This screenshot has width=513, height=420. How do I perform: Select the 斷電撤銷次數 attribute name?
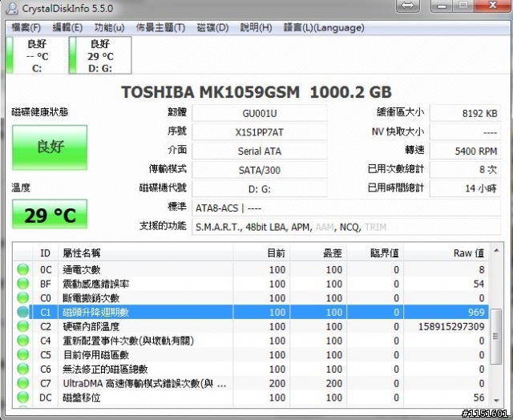(91, 298)
